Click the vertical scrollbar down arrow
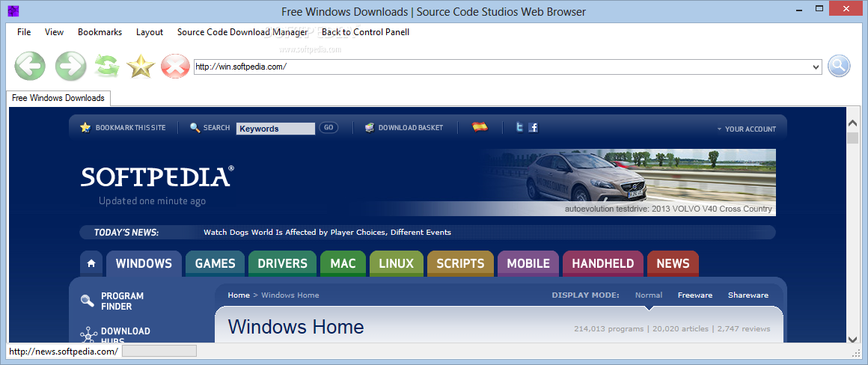868x365 pixels. pos(852,339)
